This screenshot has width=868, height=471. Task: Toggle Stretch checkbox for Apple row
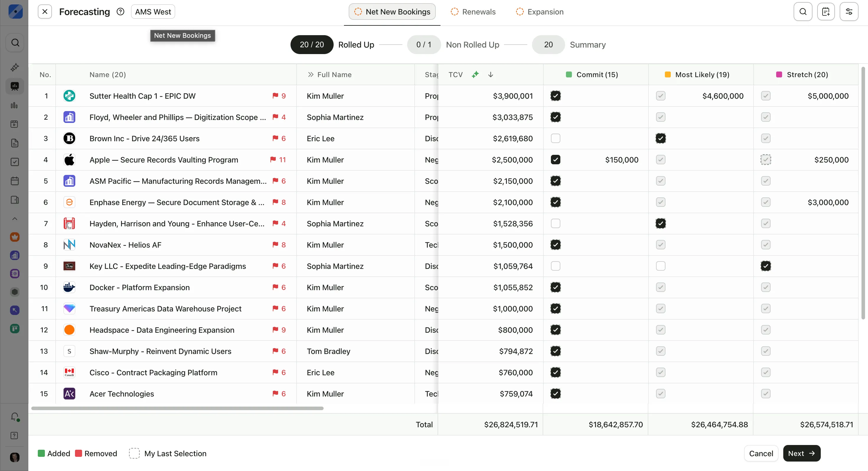pyautogui.click(x=766, y=160)
